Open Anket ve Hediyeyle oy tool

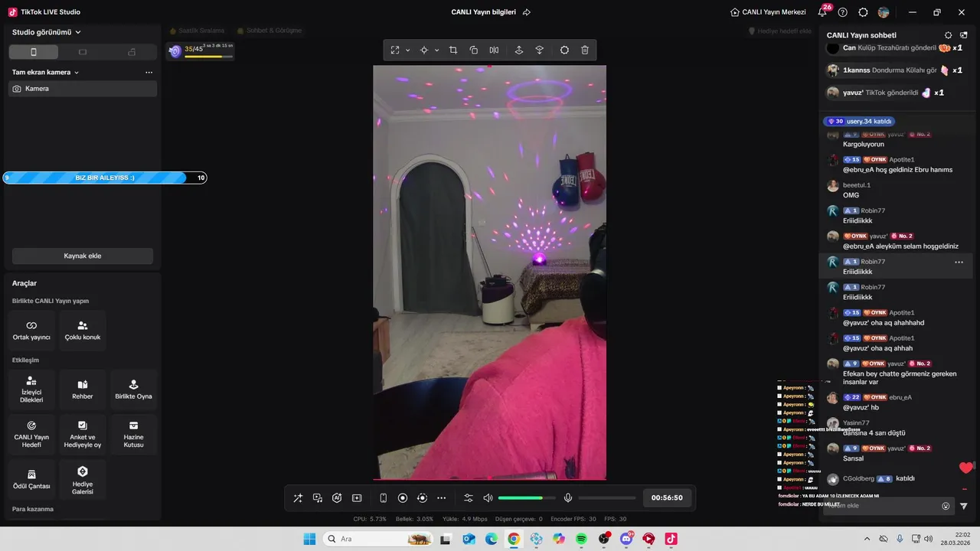(83, 435)
